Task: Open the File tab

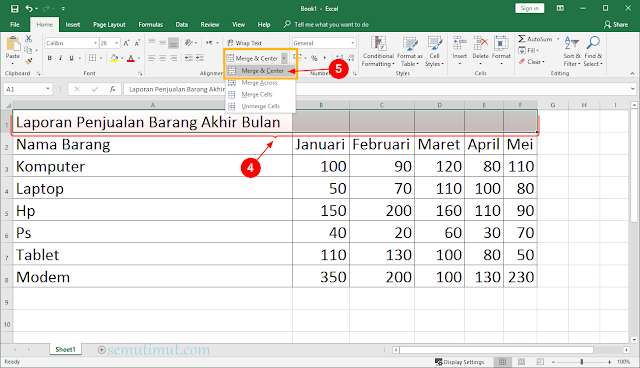Action: click(x=15, y=24)
